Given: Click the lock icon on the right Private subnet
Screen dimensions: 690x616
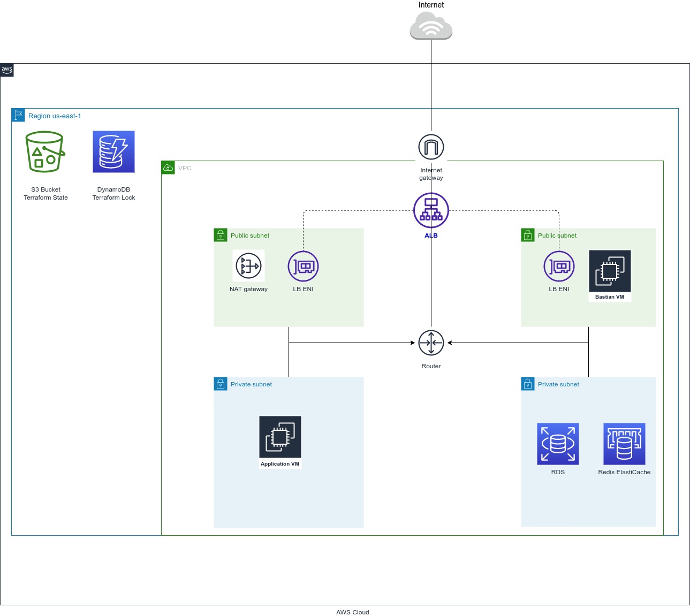Looking at the screenshot, I should (527, 384).
